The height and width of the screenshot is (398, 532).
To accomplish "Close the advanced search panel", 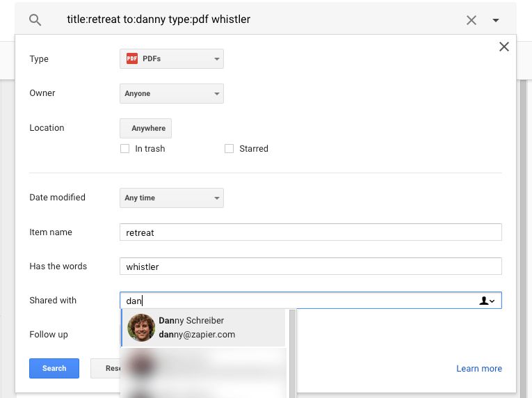I will click(504, 47).
